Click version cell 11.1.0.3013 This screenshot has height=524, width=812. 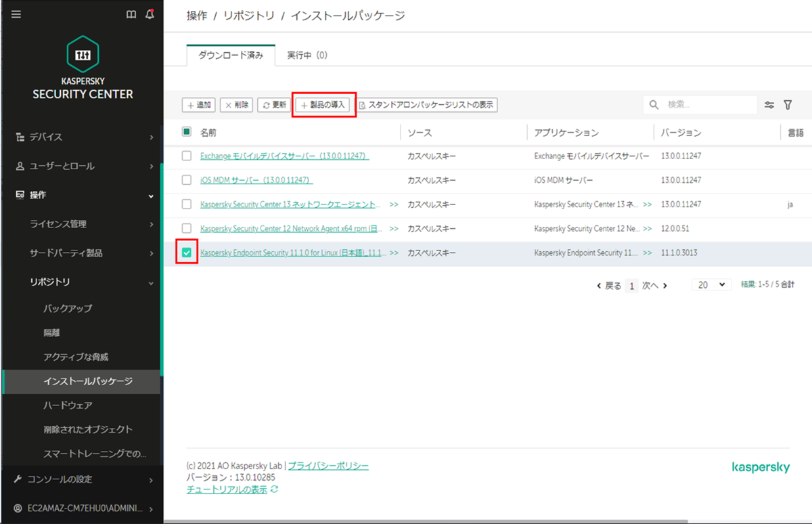tap(679, 253)
